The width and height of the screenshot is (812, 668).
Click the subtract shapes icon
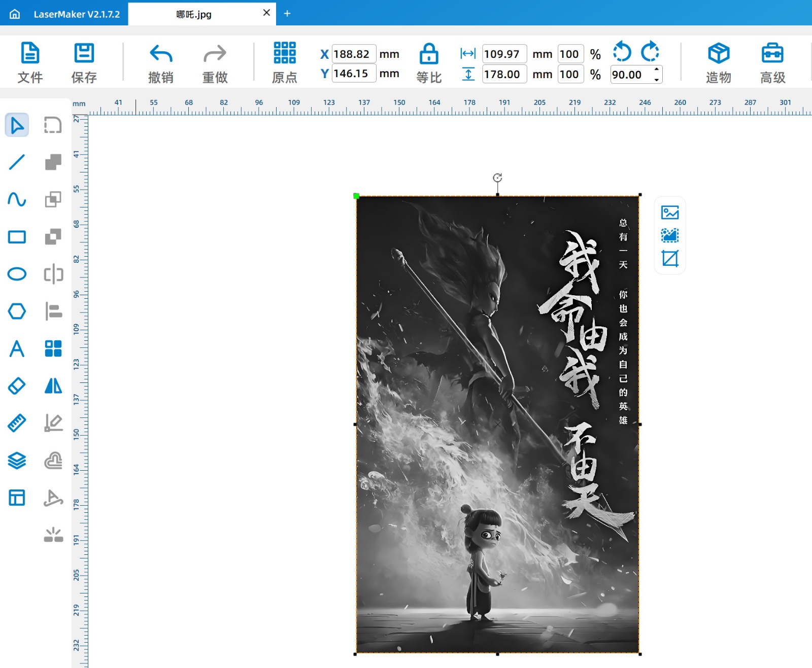click(x=53, y=237)
